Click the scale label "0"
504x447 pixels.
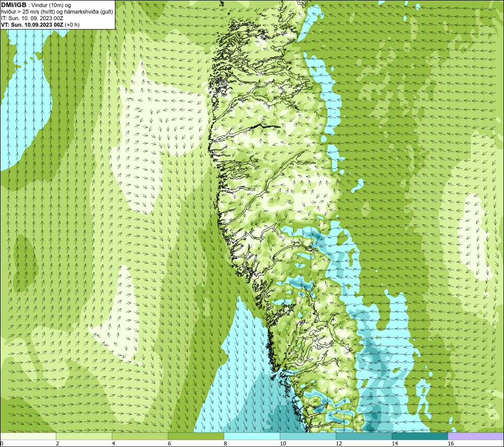coord(2,444)
